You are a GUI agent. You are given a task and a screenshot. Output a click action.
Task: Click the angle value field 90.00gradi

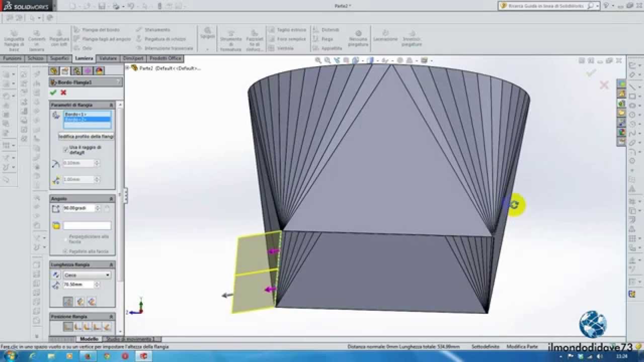(78, 208)
